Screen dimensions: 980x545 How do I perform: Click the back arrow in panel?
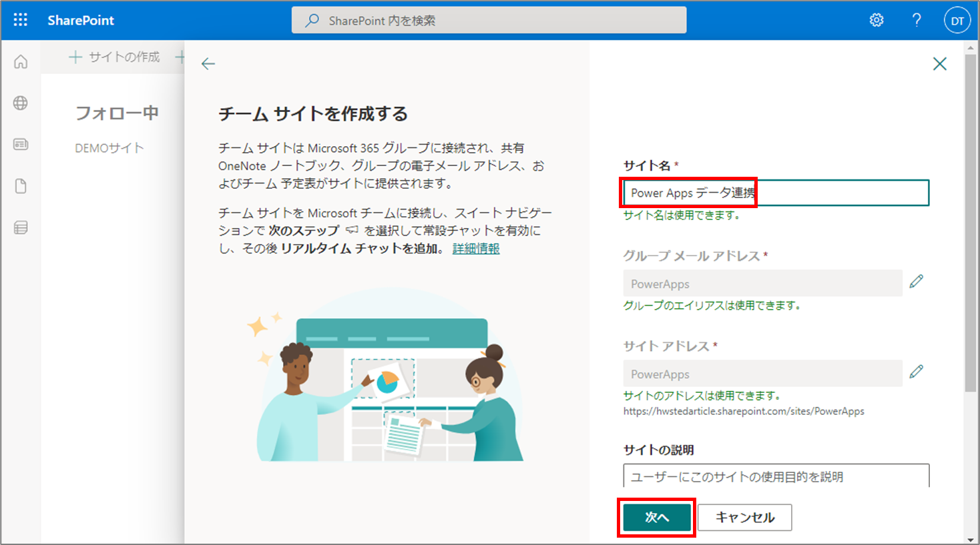point(208,63)
